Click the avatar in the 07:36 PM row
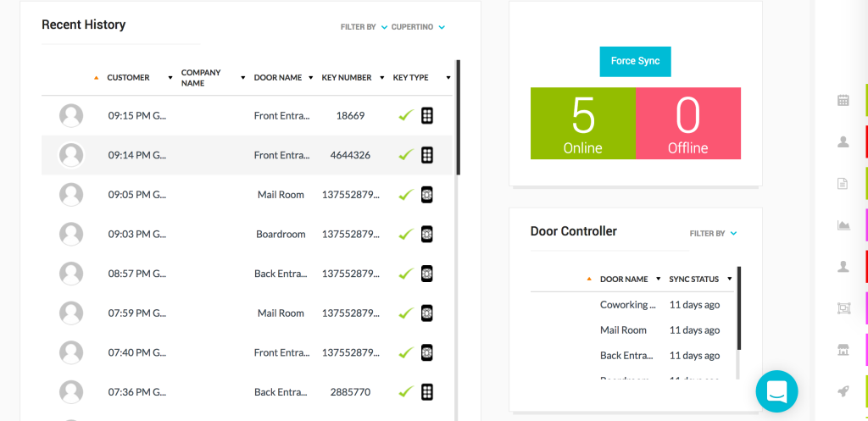 tap(71, 392)
